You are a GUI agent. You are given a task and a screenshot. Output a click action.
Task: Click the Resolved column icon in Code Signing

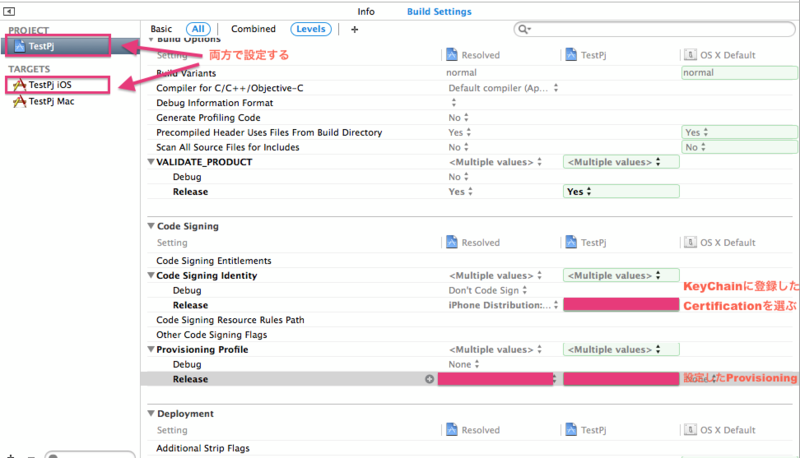click(452, 242)
